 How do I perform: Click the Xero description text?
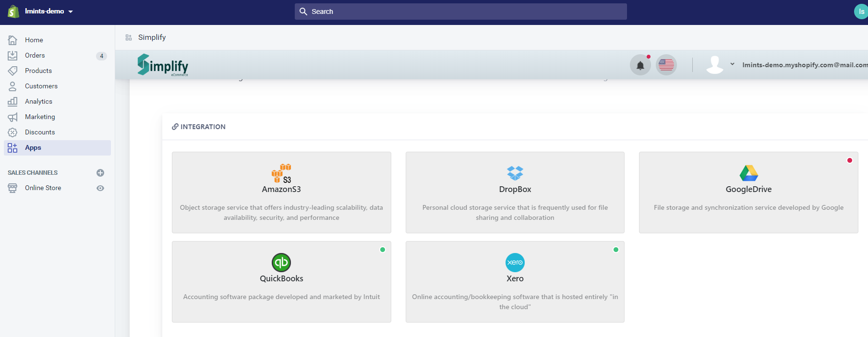(515, 302)
